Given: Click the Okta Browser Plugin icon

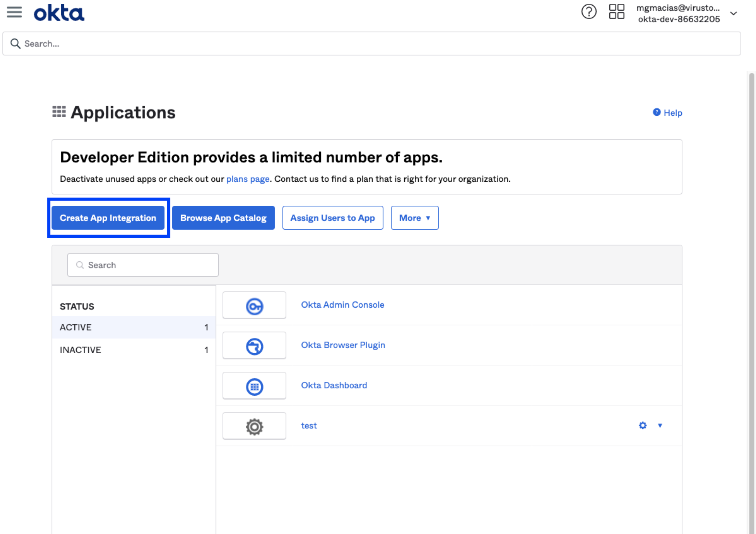Looking at the screenshot, I should 254,345.
